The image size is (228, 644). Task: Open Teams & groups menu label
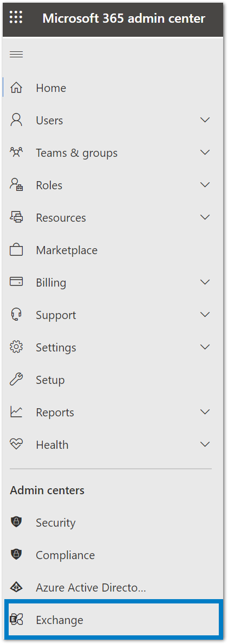point(76,153)
